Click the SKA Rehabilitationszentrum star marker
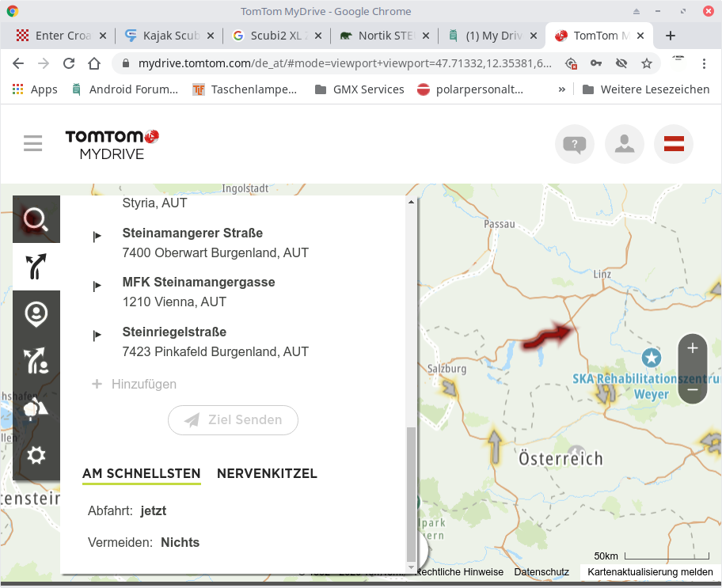722x588 pixels. pyautogui.click(x=651, y=358)
